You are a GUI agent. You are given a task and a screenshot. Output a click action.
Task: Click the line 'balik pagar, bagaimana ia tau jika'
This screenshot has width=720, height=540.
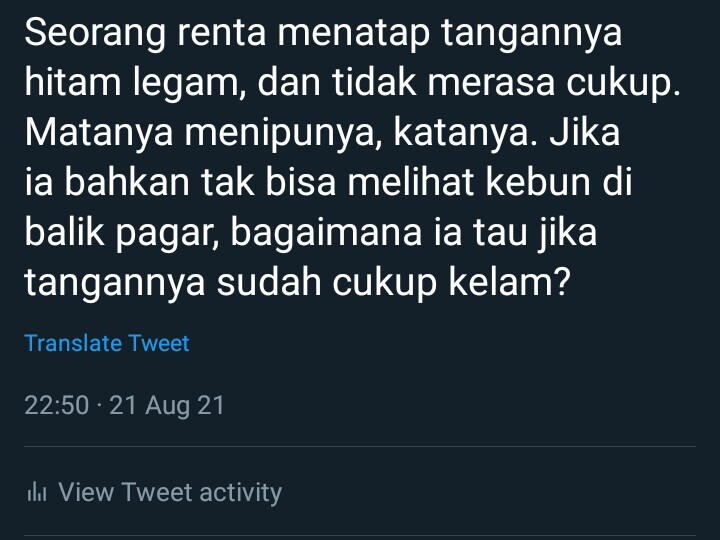click(x=310, y=233)
